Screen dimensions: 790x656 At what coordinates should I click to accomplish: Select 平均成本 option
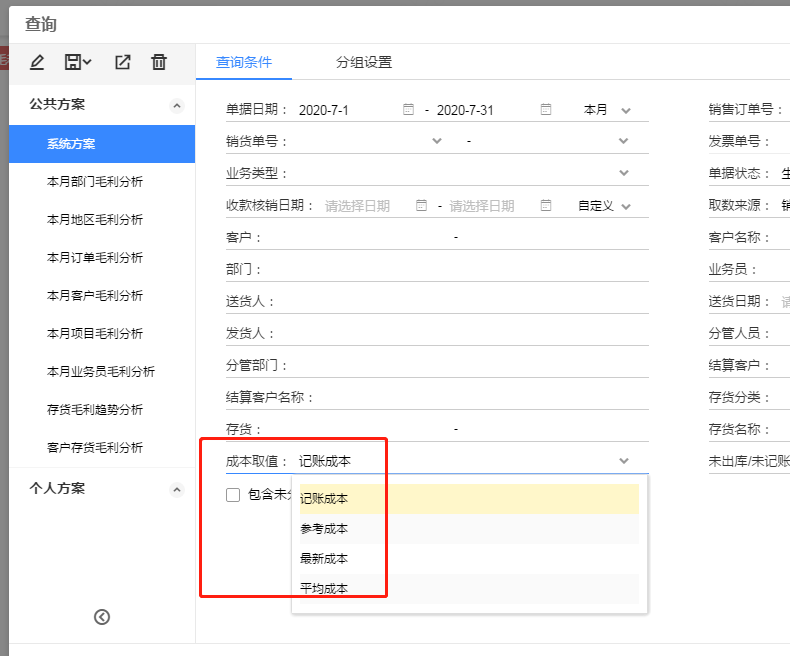pos(469,588)
